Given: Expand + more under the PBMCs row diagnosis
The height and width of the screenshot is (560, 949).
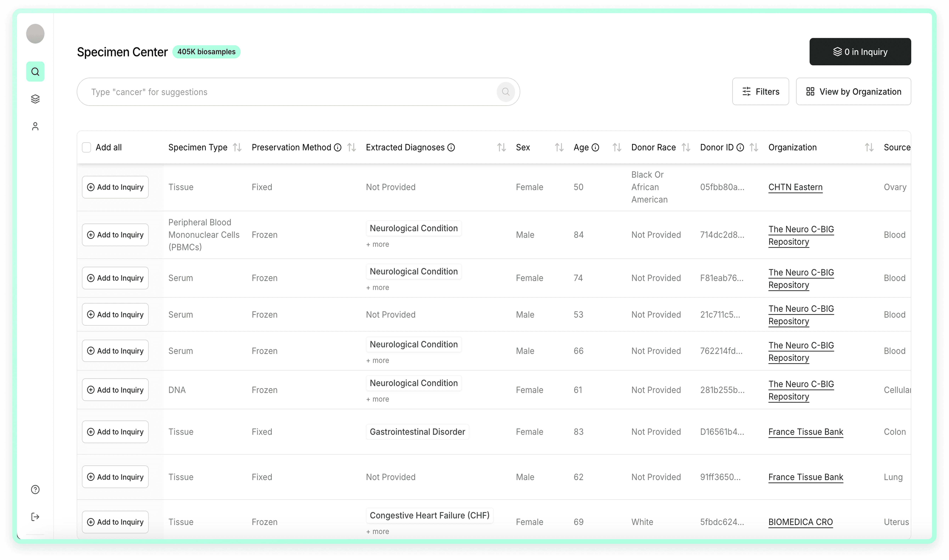Looking at the screenshot, I should point(377,244).
